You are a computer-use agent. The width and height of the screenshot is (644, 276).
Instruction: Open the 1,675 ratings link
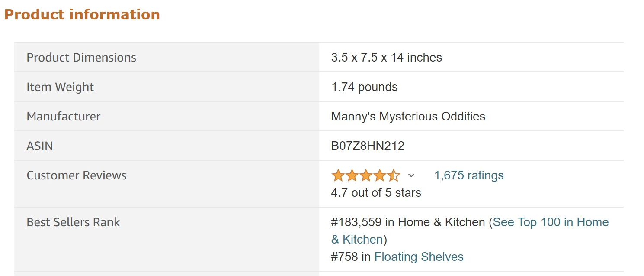469,175
